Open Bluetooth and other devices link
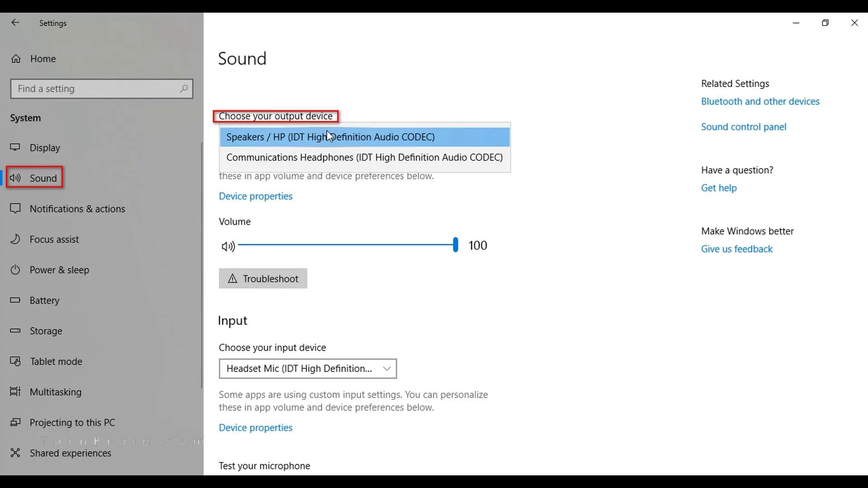868x488 pixels. [x=760, y=101]
